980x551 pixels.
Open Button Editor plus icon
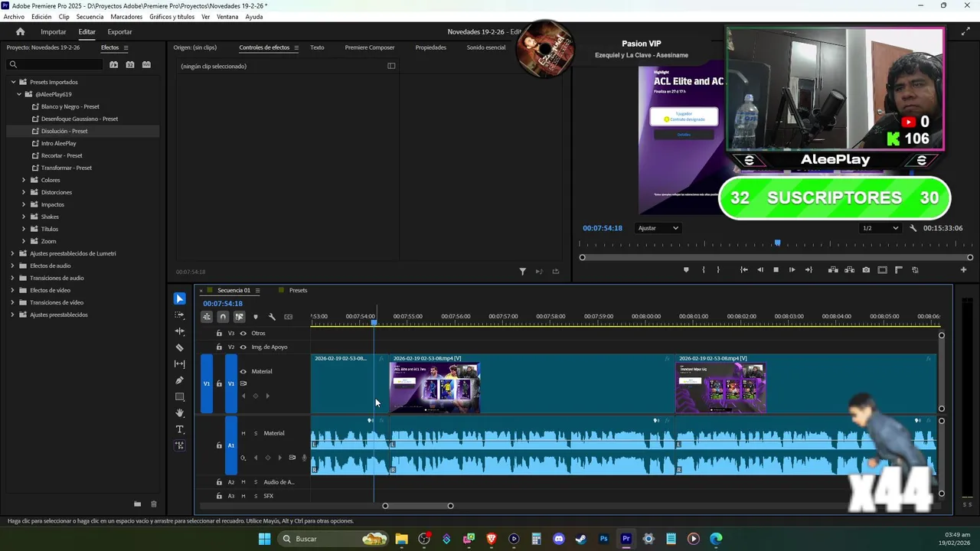pos(963,269)
